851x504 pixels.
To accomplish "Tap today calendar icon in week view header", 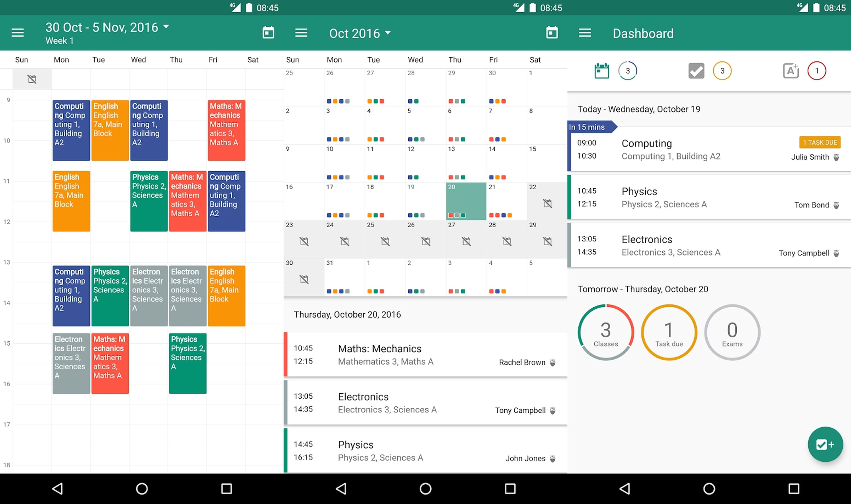I will point(268,33).
